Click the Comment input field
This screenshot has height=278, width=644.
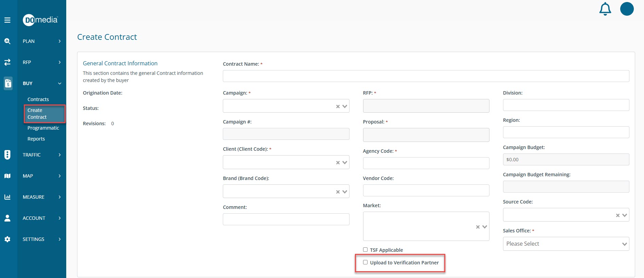click(x=286, y=219)
